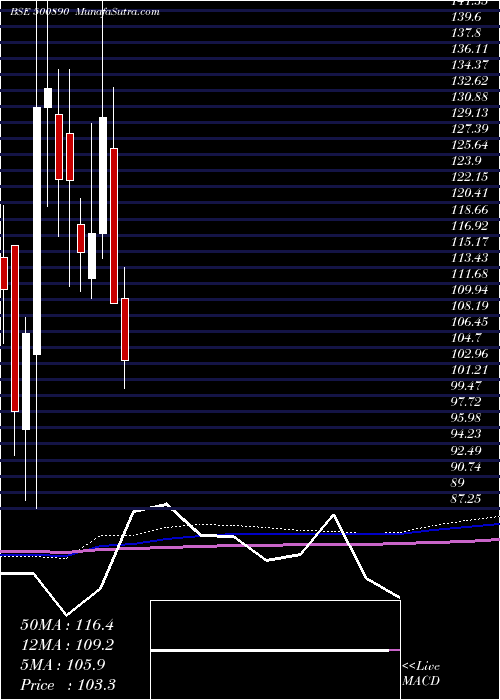Select the 104.7 price axis label
The width and height of the screenshot is (500, 700).
click(x=466, y=338)
